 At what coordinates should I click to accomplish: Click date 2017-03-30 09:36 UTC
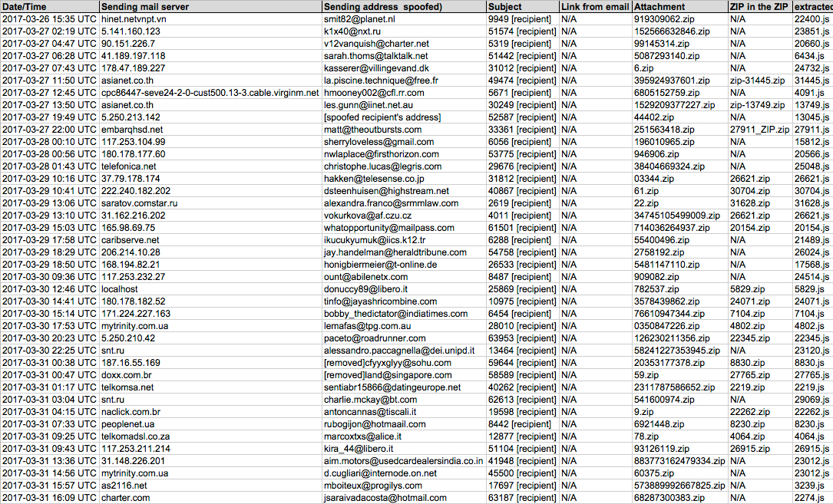point(49,277)
